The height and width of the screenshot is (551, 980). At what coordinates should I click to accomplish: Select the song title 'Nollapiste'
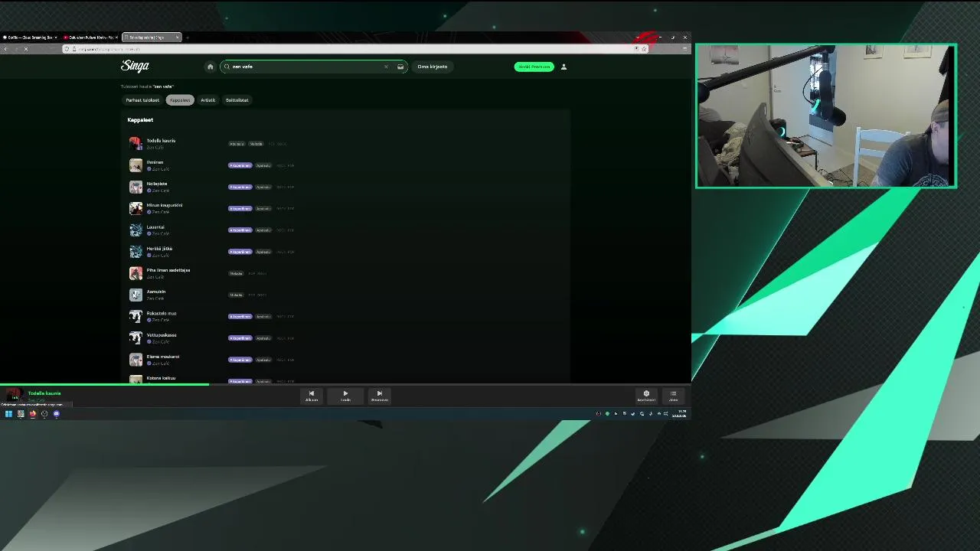point(156,184)
